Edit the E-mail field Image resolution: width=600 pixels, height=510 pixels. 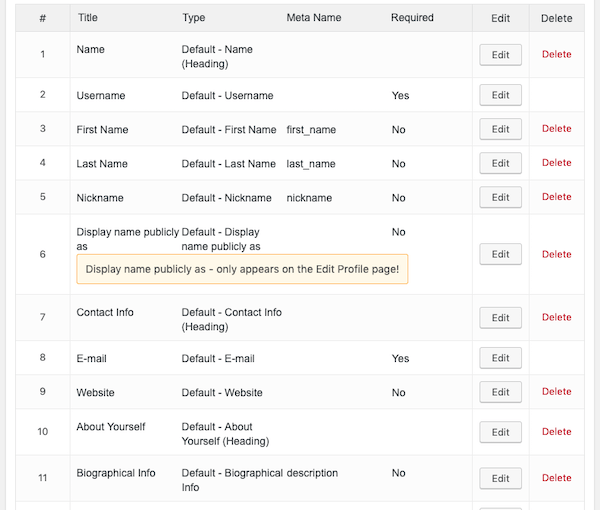(500, 358)
